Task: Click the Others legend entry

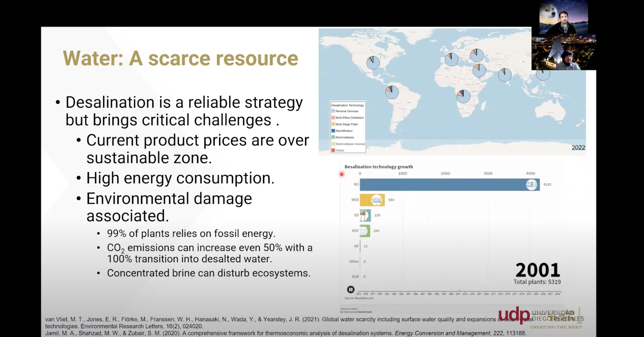Action: click(340, 150)
